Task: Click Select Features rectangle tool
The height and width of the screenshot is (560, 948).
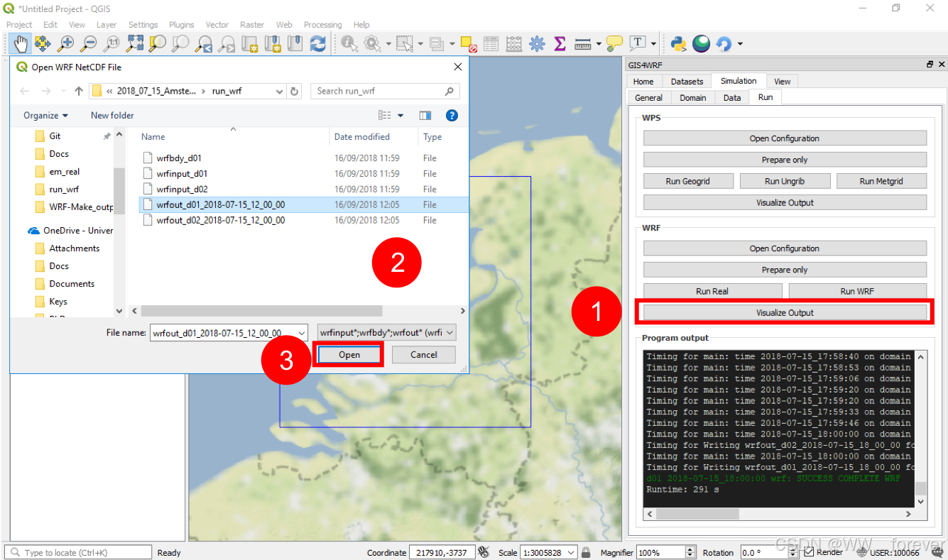Action: (x=405, y=44)
